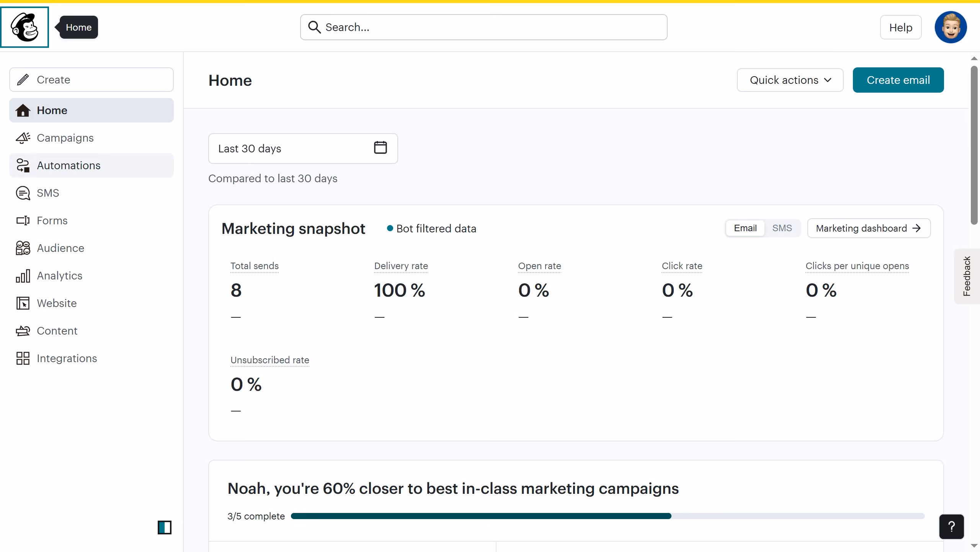Click Clicks per unique opens label
Viewport: 980px width, 552px height.
[x=857, y=266]
